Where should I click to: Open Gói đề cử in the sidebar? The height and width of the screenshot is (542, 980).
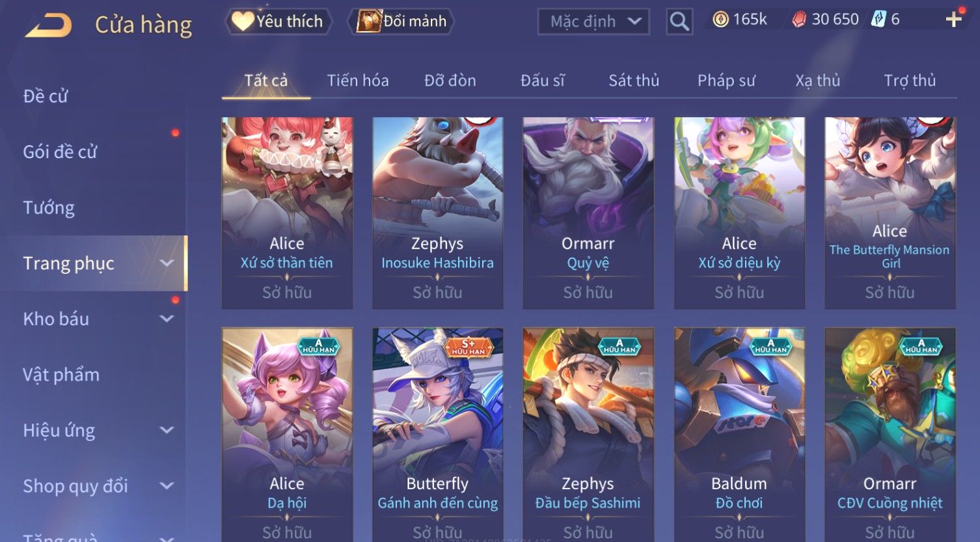tap(60, 152)
